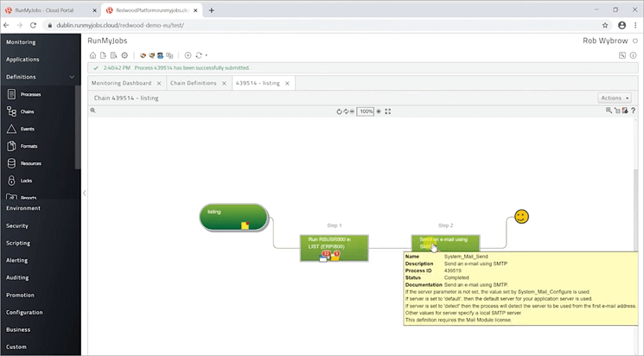Click the 100% zoom level field
The width and height of the screenshot is (644, 356).
[367, 111]
